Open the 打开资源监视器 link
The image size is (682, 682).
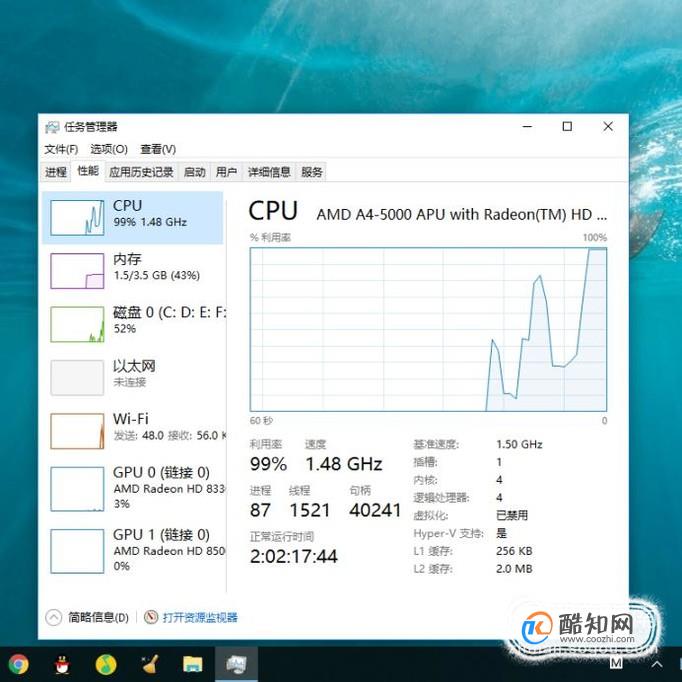[x=200, y=618]
